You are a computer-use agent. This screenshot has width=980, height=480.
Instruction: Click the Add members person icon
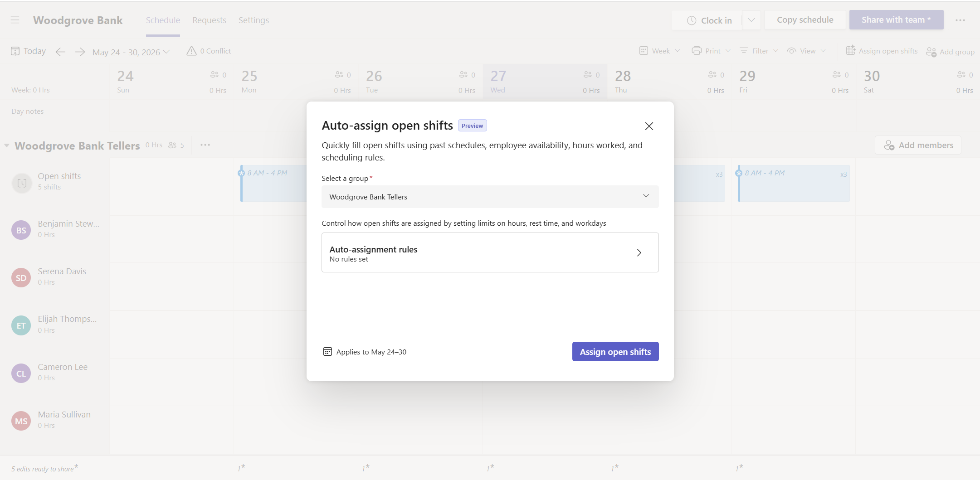click(x=889, y=145)
